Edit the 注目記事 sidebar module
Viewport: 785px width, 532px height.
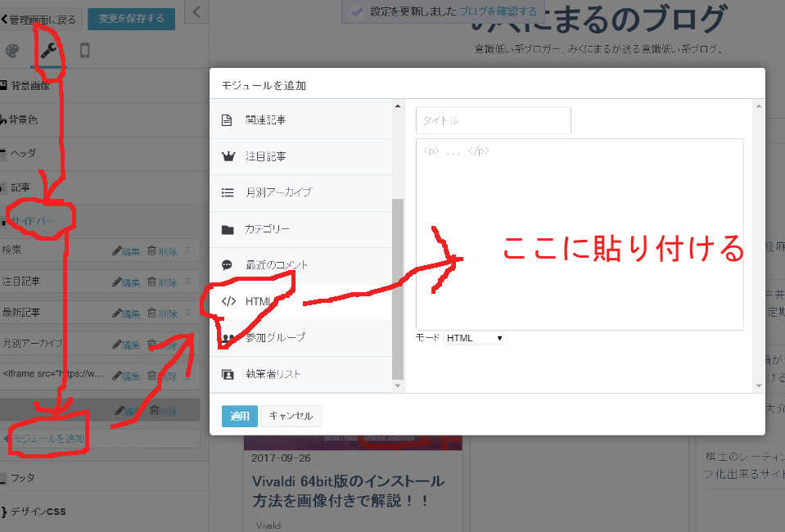127,282
